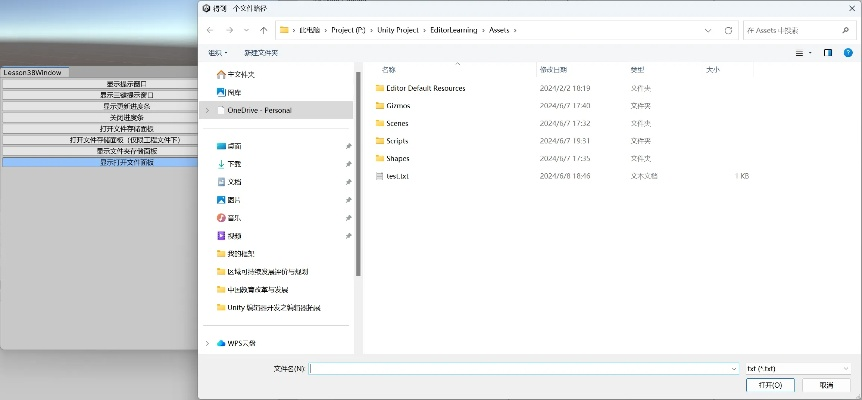Open the Editor Default Resources folder
Image resolution: width=862 pixels, height=400 pixels.
tap(425, 88)
